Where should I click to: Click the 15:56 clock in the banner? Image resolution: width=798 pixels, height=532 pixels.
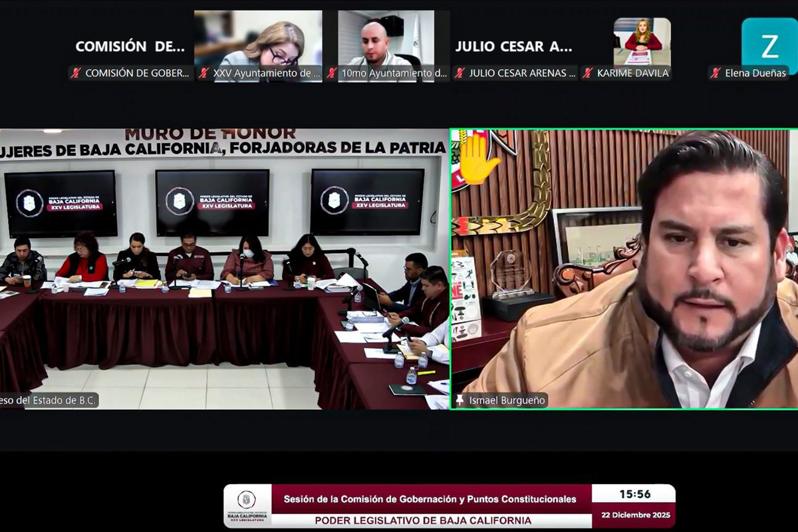click(x=634, y=494)
